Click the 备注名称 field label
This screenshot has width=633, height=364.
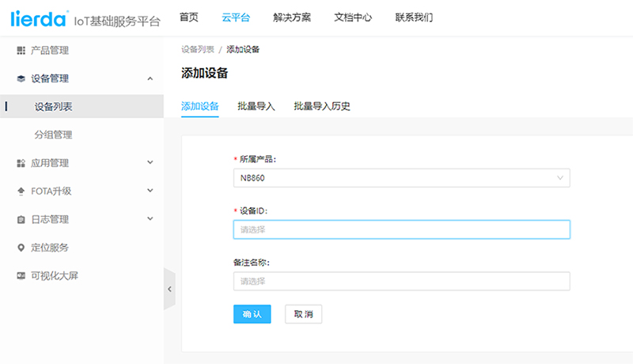[x=251, y=263]
